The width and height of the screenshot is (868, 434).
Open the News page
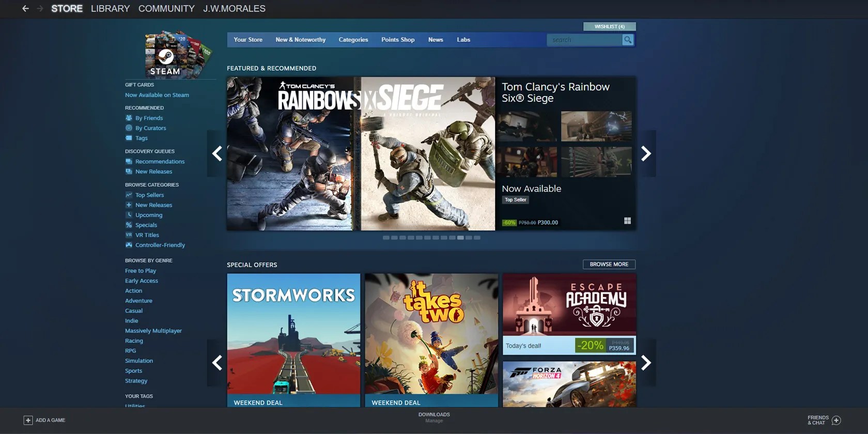[x=436, y=40]
